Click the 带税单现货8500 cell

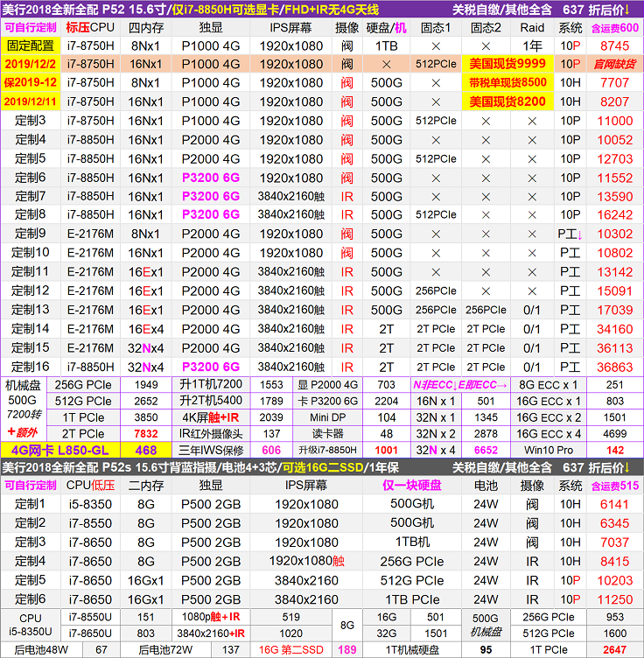tap(507, 82)
